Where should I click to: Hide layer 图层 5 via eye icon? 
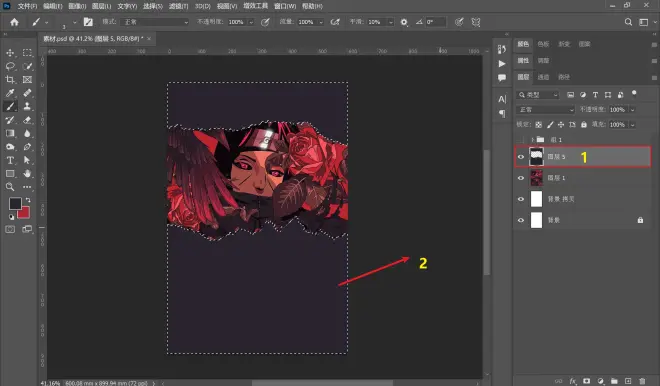pos(521,157)
